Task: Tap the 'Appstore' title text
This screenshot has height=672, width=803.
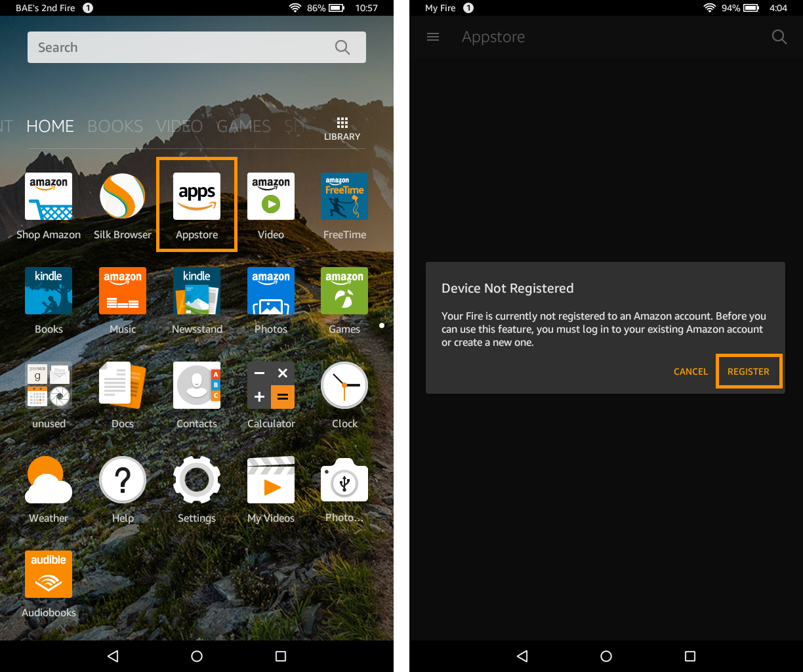Action: [x=493, y=37]
